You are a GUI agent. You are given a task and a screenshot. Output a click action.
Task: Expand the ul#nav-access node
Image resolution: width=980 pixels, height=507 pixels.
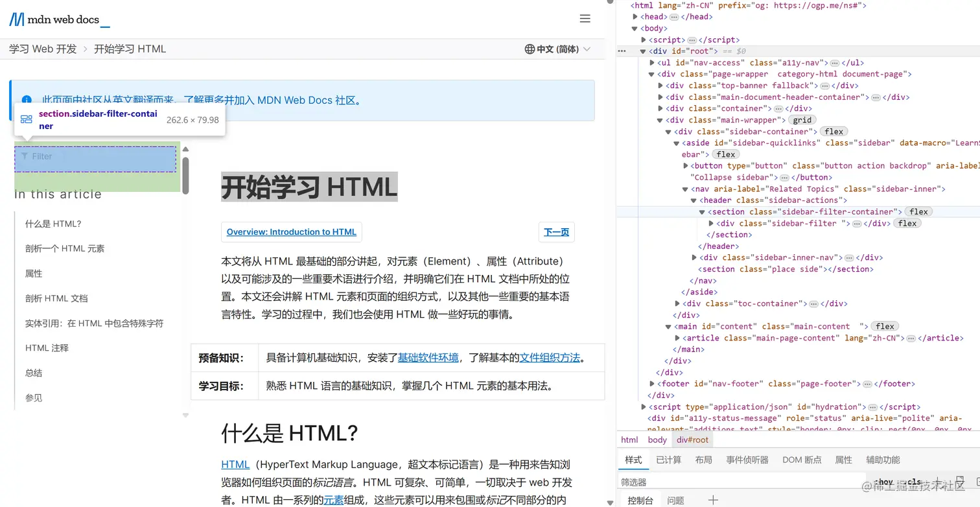[652, 63]
